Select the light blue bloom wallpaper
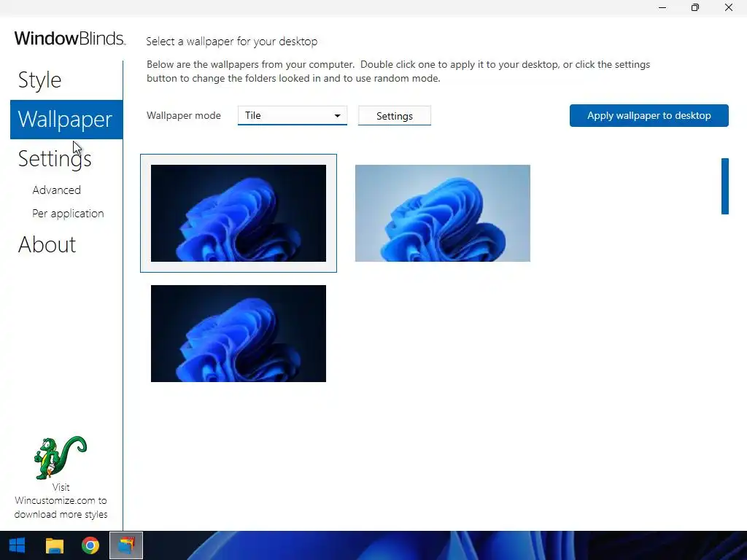 443,214
